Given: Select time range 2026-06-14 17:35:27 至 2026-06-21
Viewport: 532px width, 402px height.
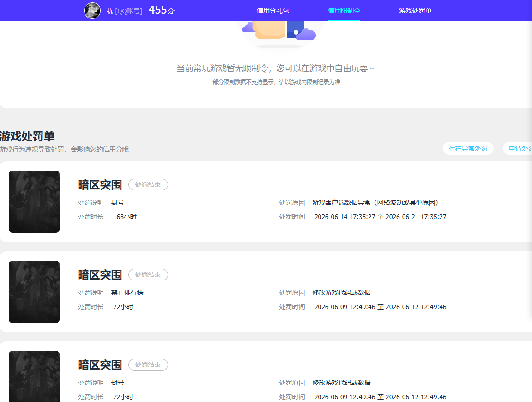Looking at the screenshot, I should click(381, 217).
